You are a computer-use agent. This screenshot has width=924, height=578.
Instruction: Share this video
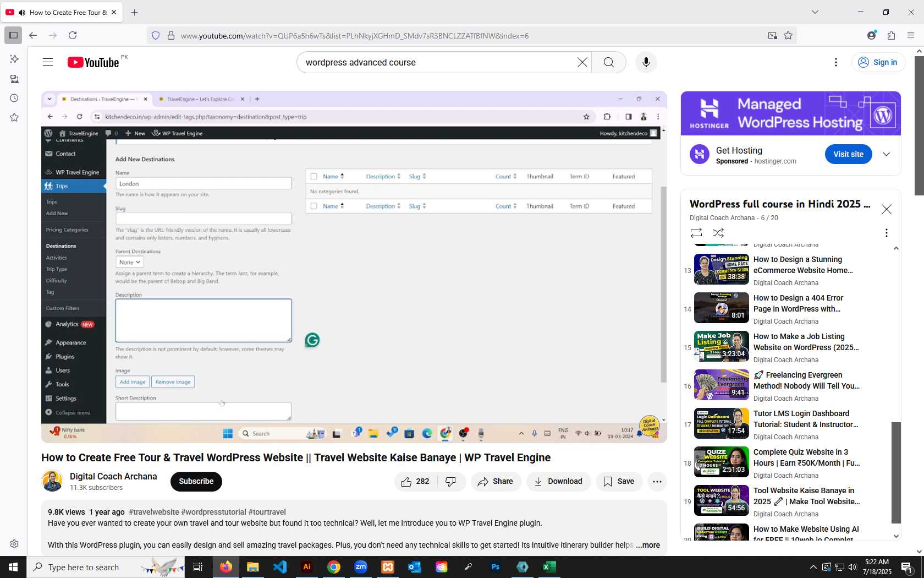(496, 482)
